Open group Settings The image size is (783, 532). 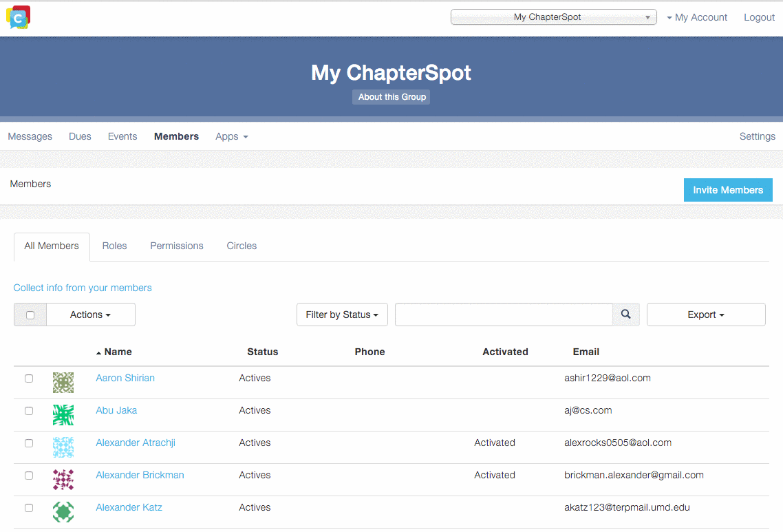point(757,136)
